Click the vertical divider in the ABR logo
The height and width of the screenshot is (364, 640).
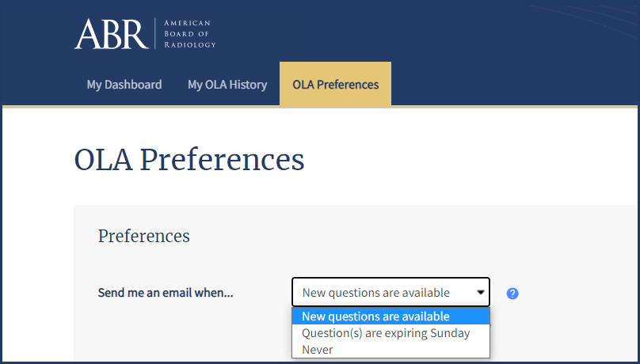click(156, 34)
